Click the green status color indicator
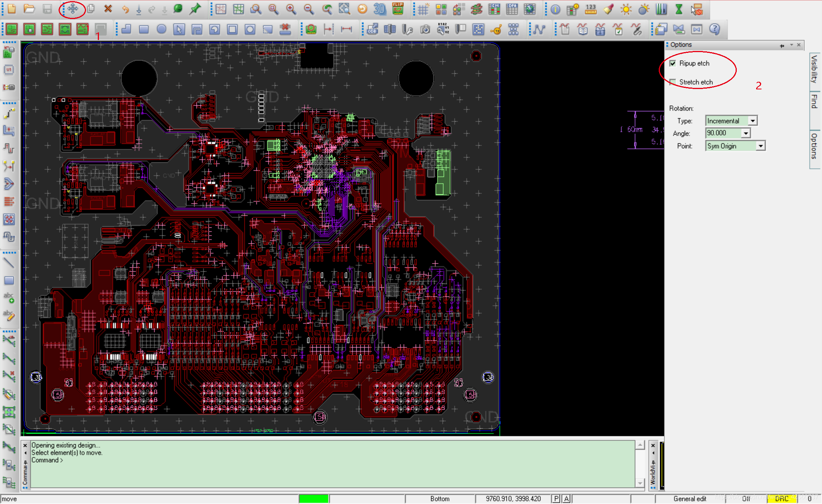 click(x=314, y=499)
